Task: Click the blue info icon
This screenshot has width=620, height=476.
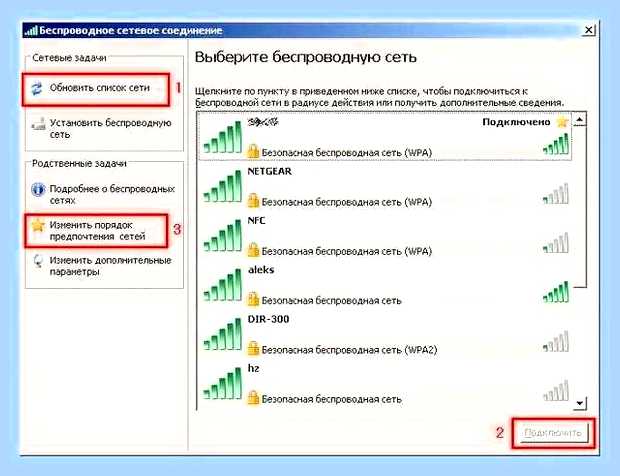Action: coord(38,189)
